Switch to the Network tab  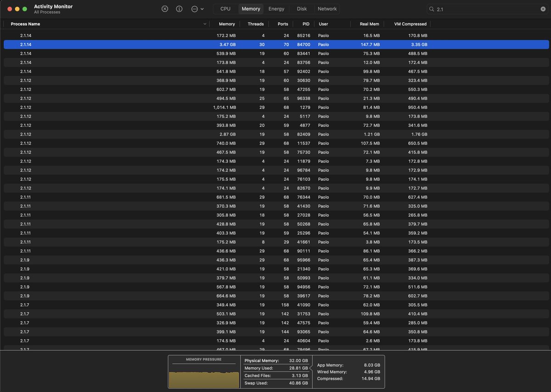click(x=327, y=9)
